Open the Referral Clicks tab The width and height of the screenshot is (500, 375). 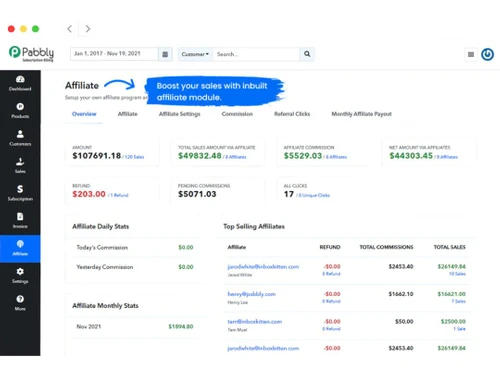point(292,114)
